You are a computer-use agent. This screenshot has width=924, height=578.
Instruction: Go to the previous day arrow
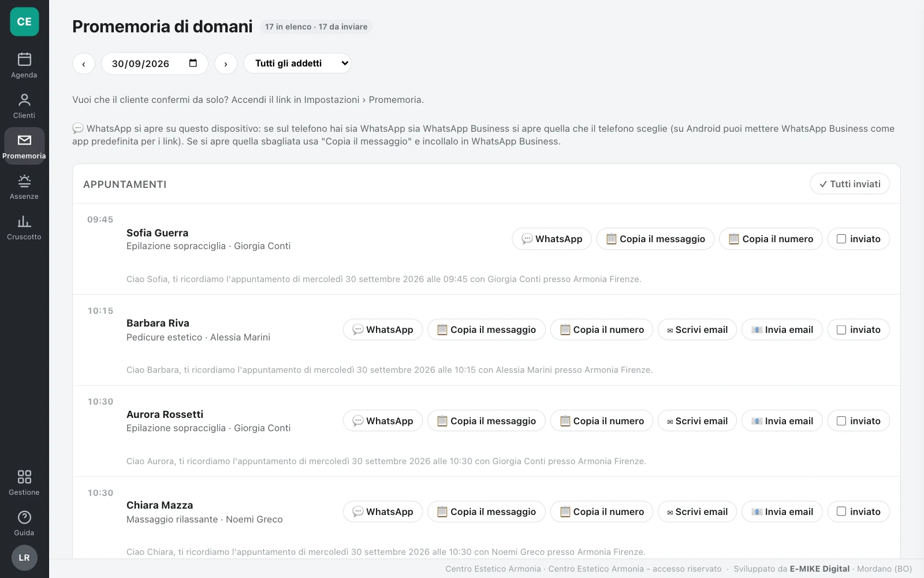(84, 64)
